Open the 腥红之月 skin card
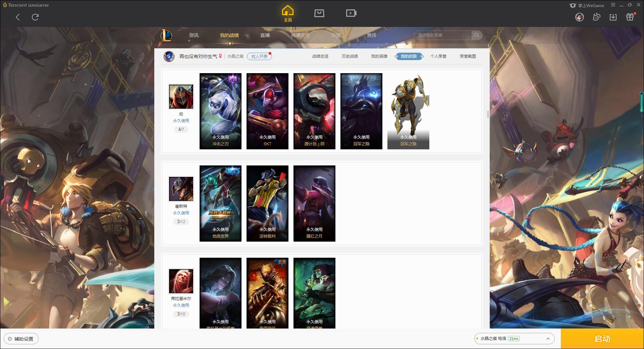This screenshot has height=349, width=644. click(314, 203)
